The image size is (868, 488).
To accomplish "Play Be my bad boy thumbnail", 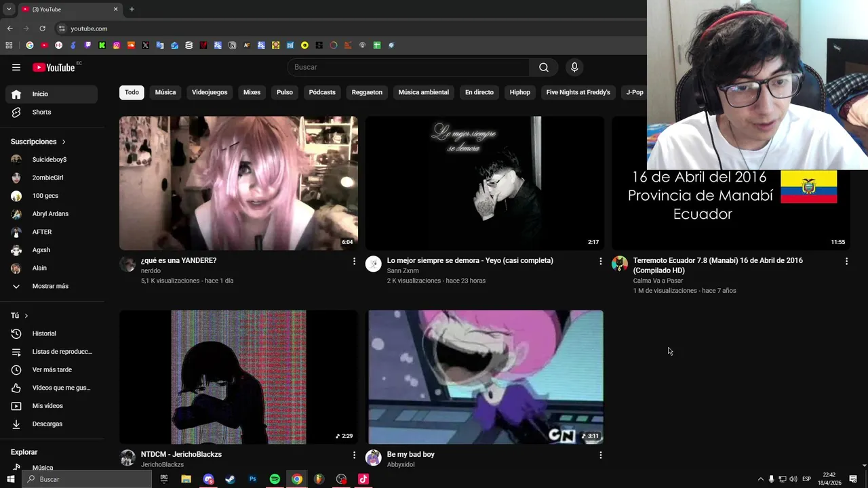I will (x=486, y=377).
